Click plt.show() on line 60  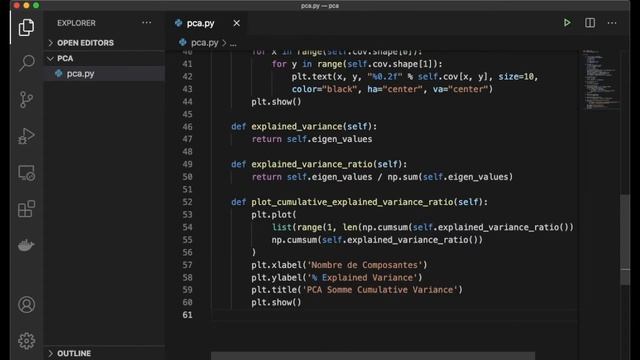276,302
